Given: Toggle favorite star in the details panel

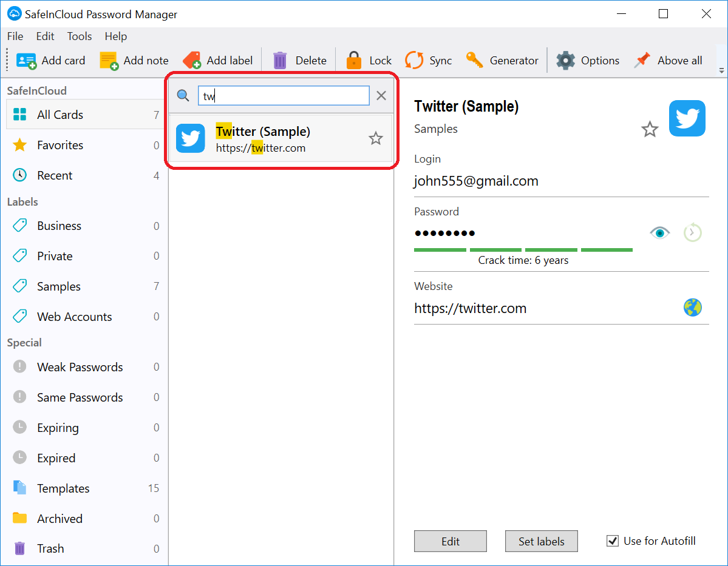Looking at the screenshot, I should [650, 129].
